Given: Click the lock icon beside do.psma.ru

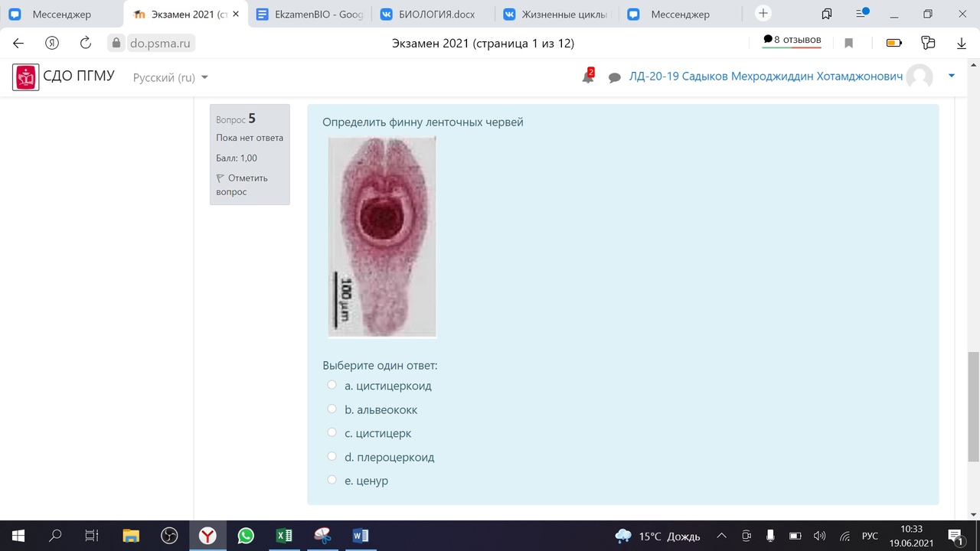Looking at the screenshot, I should click(x=116, y=44).
